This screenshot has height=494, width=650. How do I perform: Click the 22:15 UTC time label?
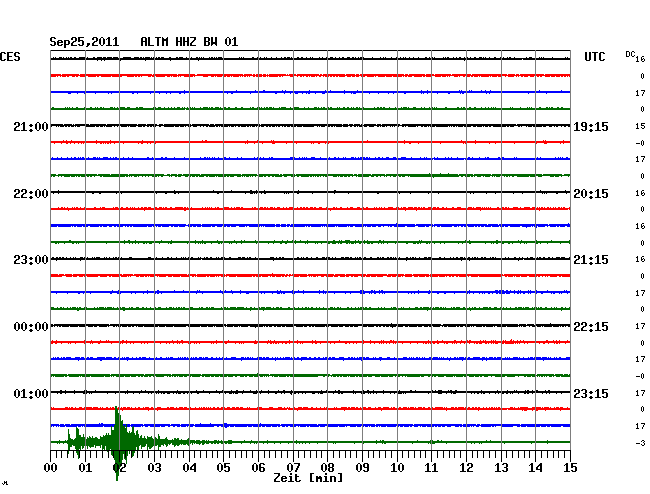(x=591, y=327)
